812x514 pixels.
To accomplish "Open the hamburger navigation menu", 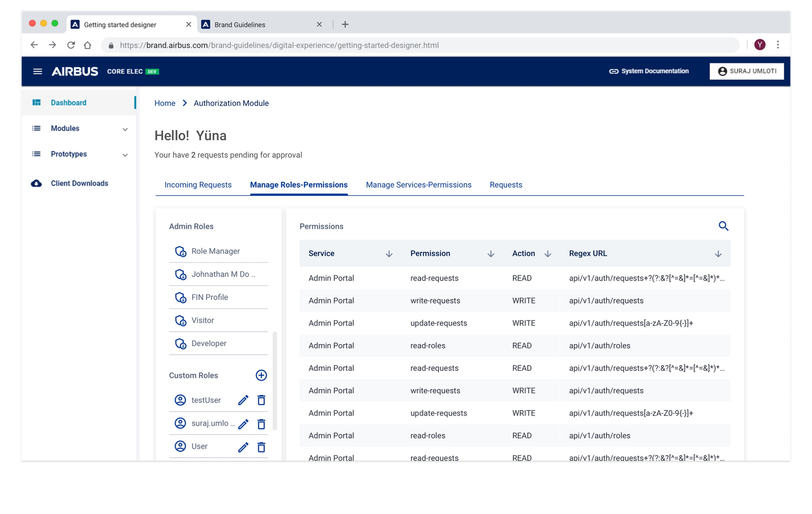I will 38,72.
